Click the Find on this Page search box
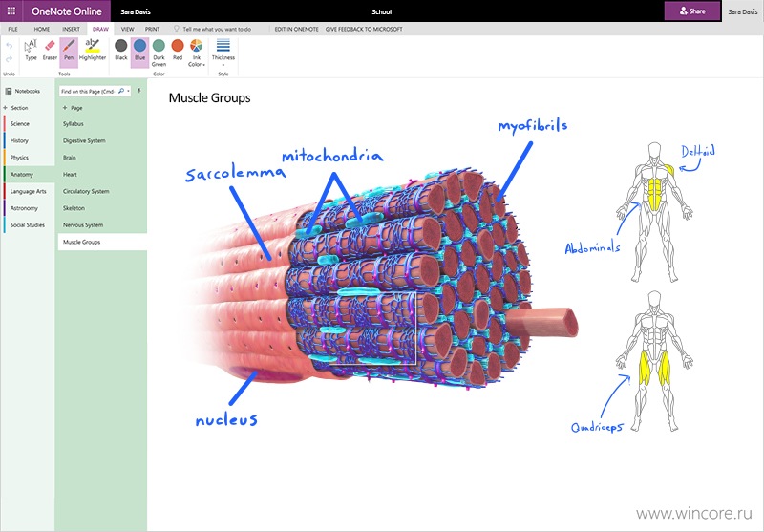The image size is (764, 532). [88, 91]
